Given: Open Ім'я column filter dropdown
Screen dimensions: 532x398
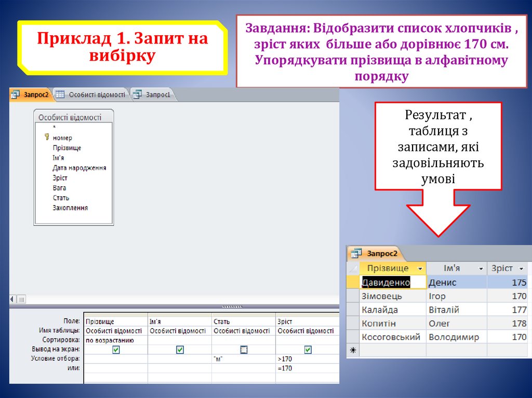Looking at the screenshot, I should (481, 269).
